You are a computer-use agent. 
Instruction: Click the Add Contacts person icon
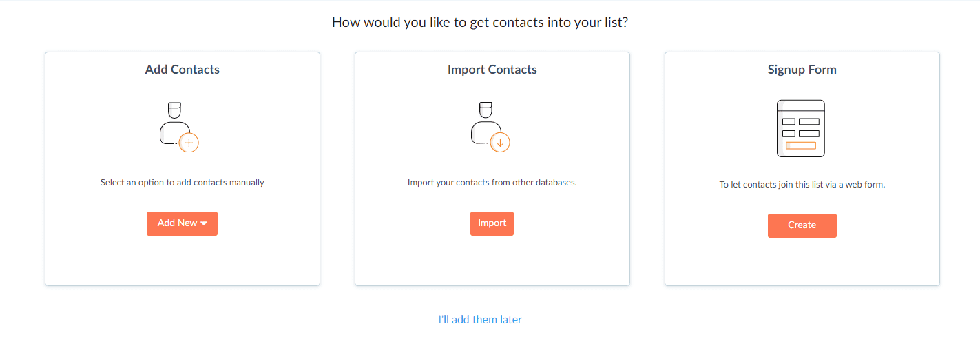(x=178, y=127)
